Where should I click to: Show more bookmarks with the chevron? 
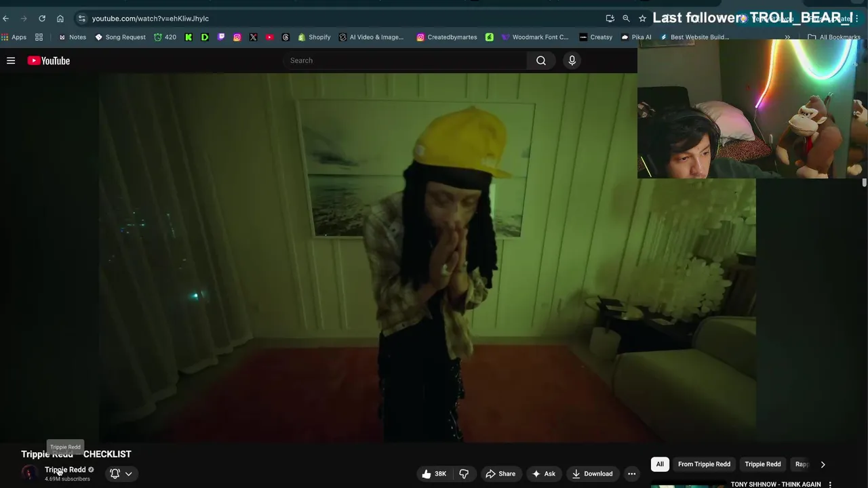point(787,37)
